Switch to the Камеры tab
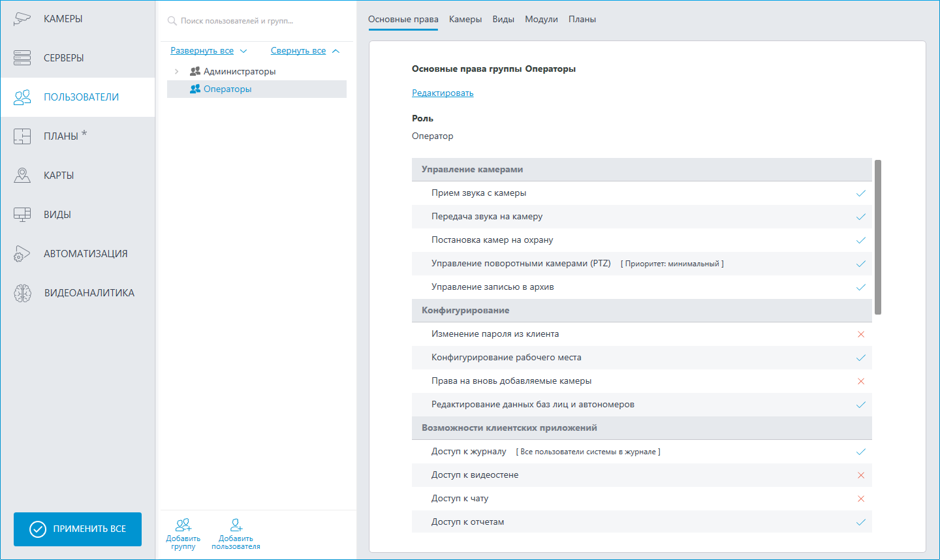 point(465,20)
